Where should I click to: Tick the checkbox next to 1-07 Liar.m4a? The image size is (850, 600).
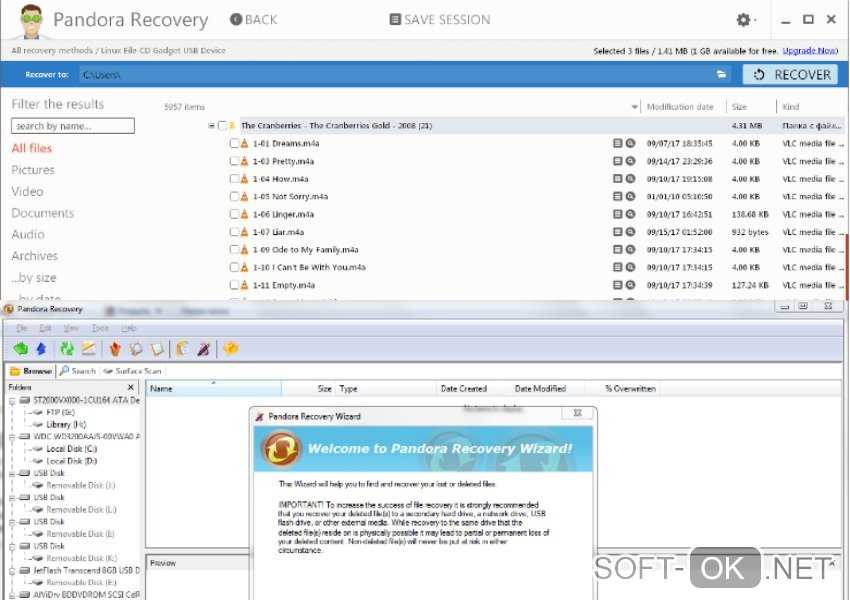(234, 232)
